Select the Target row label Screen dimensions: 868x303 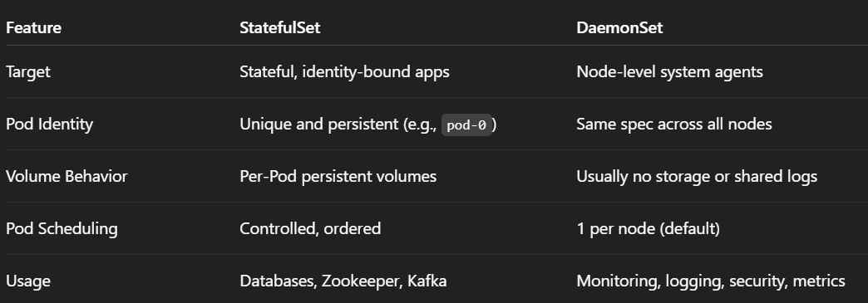27,72
